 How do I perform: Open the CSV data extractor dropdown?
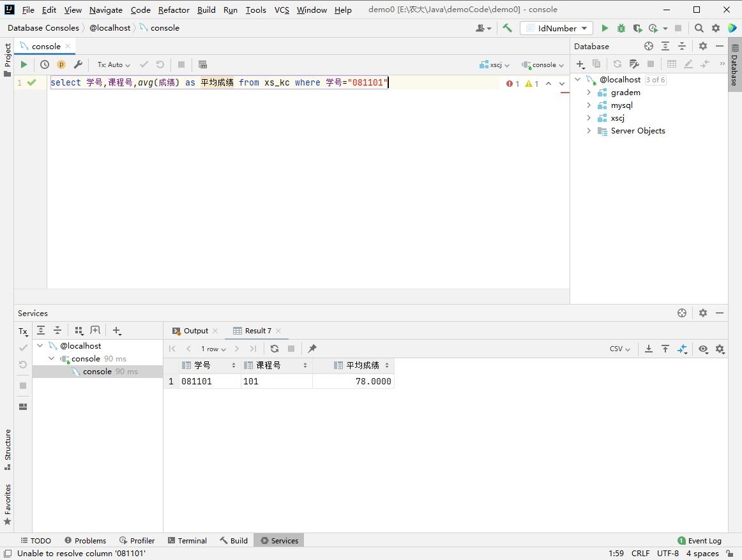(619, 349)
